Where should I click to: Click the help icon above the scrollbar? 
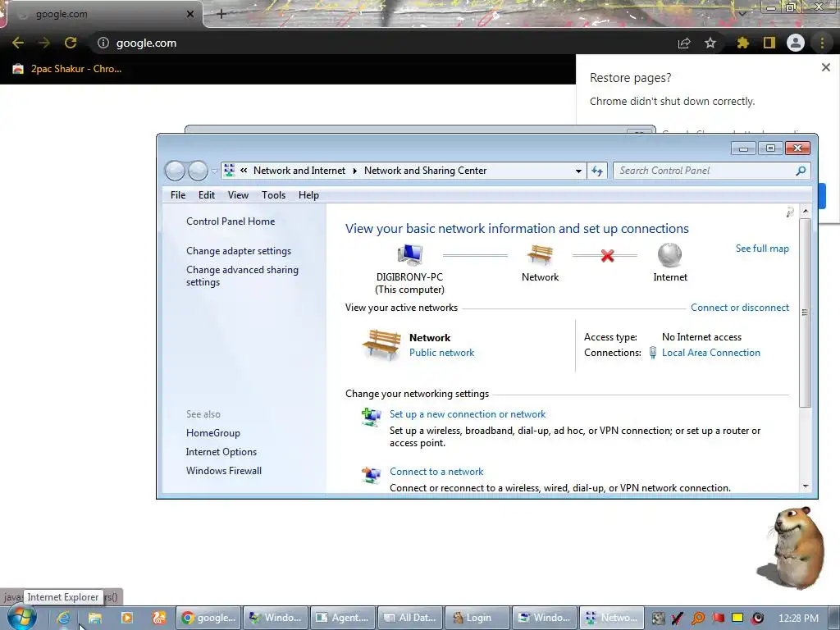(x=790, y=212)
